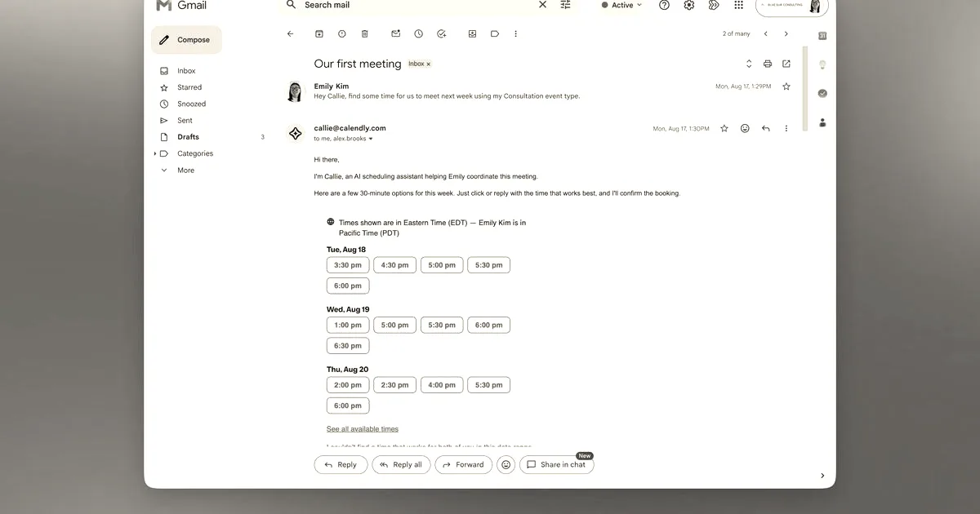Open Gmail settings gear

pos(688,5)
